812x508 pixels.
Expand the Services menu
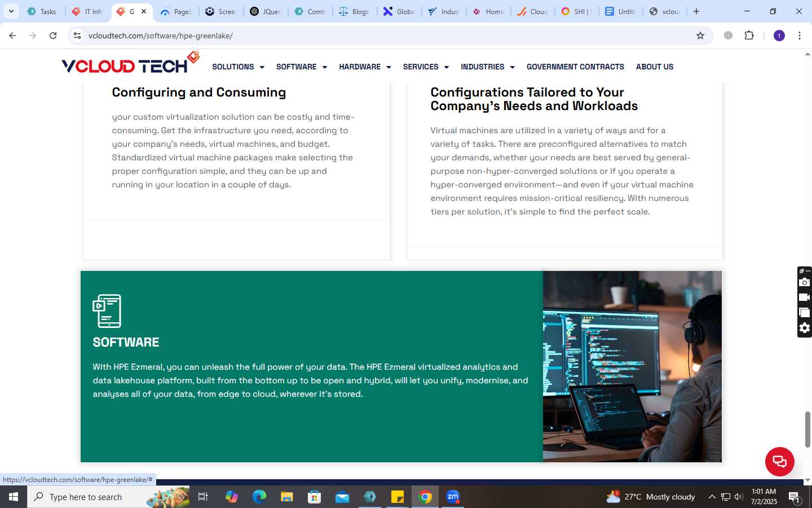coord(426,67)
